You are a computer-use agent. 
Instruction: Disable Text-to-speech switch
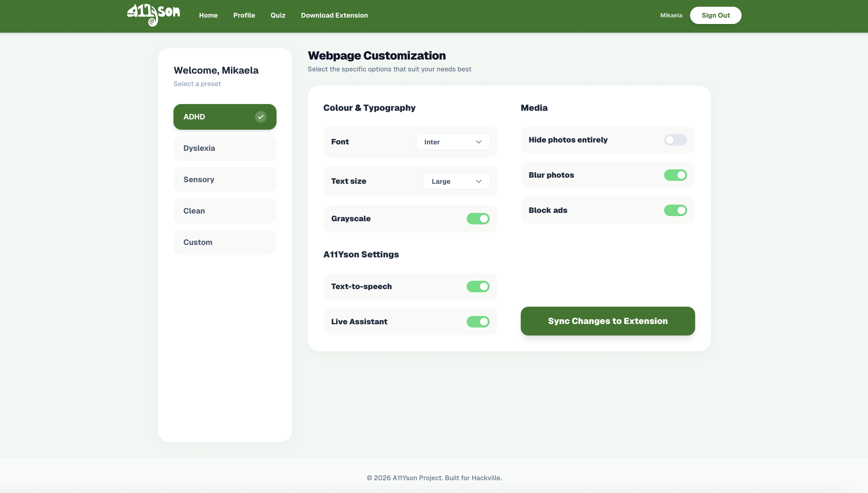pos(478,287)
